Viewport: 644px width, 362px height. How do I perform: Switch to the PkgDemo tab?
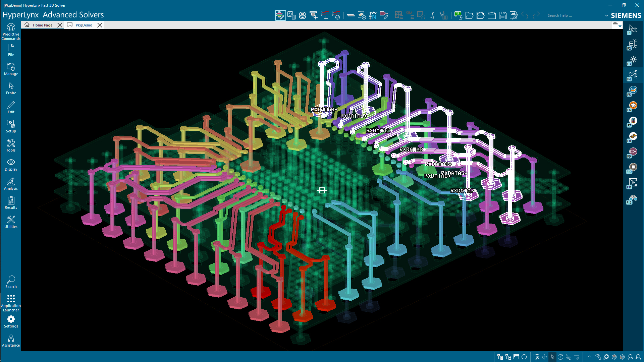[x=84, y=25]
